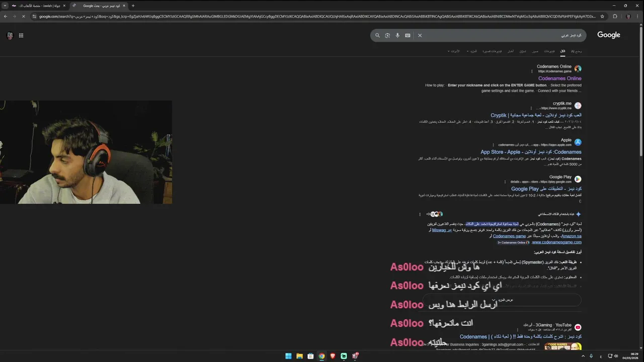Open the Codenames Online result link
644x362 pixels.
click(x=559, y=78)
